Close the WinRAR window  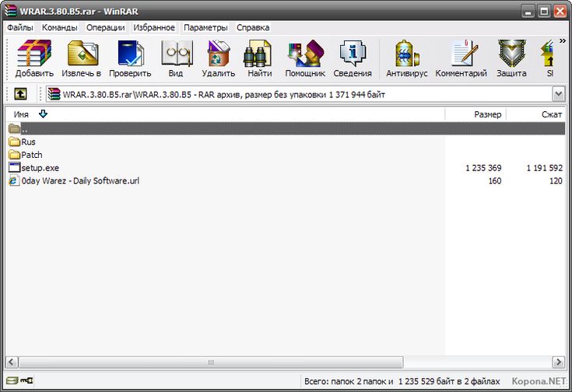(x=560, y=12)
